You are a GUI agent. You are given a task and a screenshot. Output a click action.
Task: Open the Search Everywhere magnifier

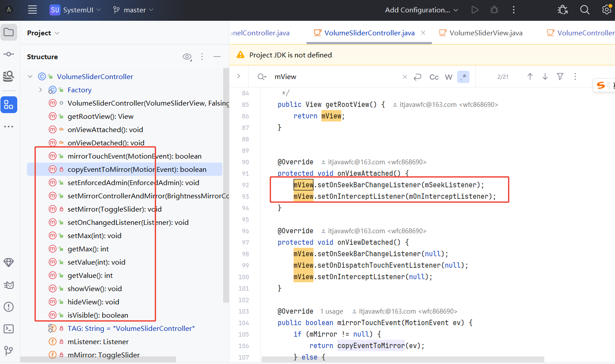pos(585,10)
